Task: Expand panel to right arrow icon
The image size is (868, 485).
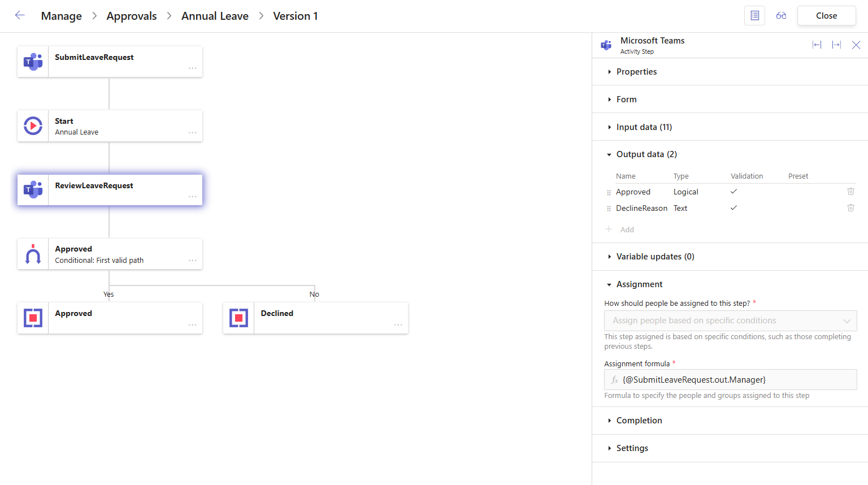Action: coord(836,45)
